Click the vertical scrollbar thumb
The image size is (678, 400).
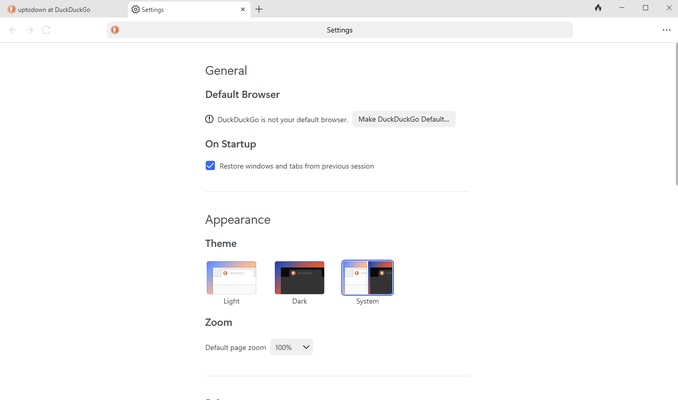tap(676, 115)
